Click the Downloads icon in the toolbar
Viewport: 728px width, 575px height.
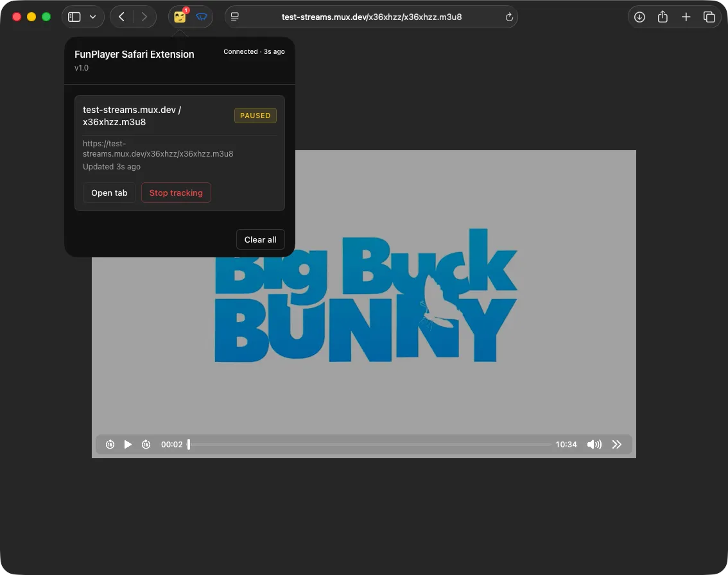click(x=639, y=17)
